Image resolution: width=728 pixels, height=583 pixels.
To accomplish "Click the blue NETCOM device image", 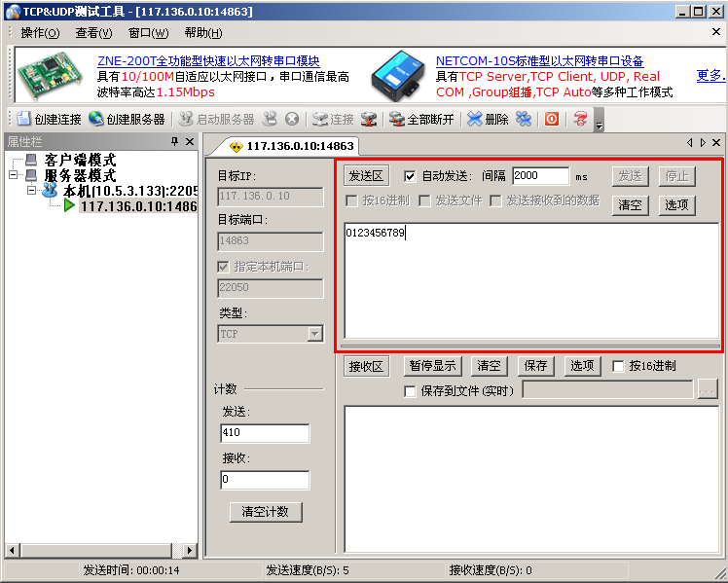I will click(x=398, y=75).
